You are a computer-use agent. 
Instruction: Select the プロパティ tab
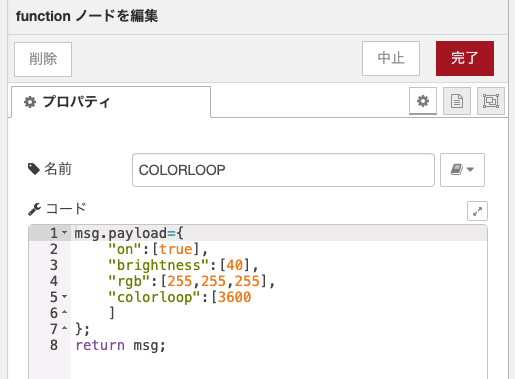pos(111,102)
